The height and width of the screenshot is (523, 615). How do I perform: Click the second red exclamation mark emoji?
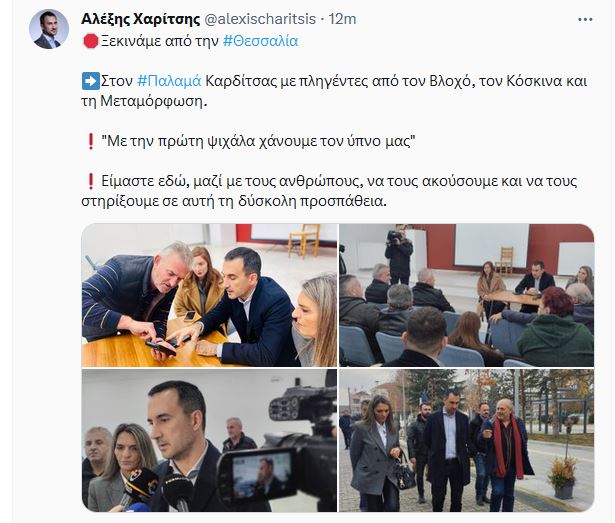click(x=91, y=181)
